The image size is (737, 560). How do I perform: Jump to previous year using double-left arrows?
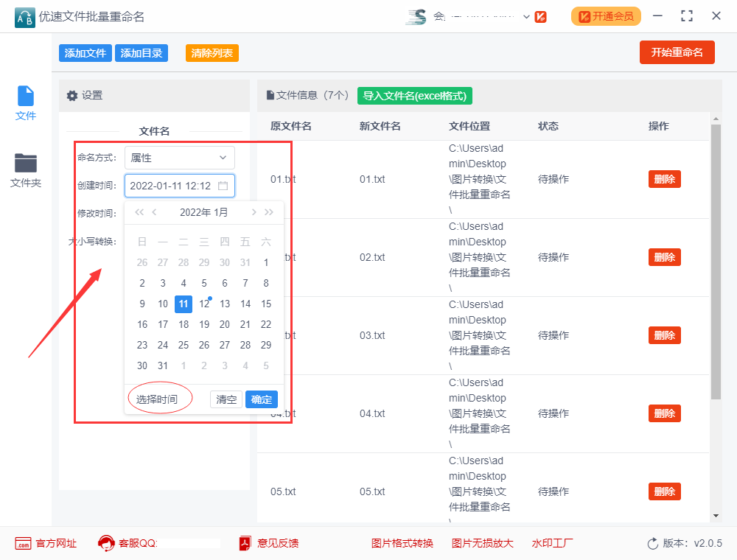pos(139,211)
